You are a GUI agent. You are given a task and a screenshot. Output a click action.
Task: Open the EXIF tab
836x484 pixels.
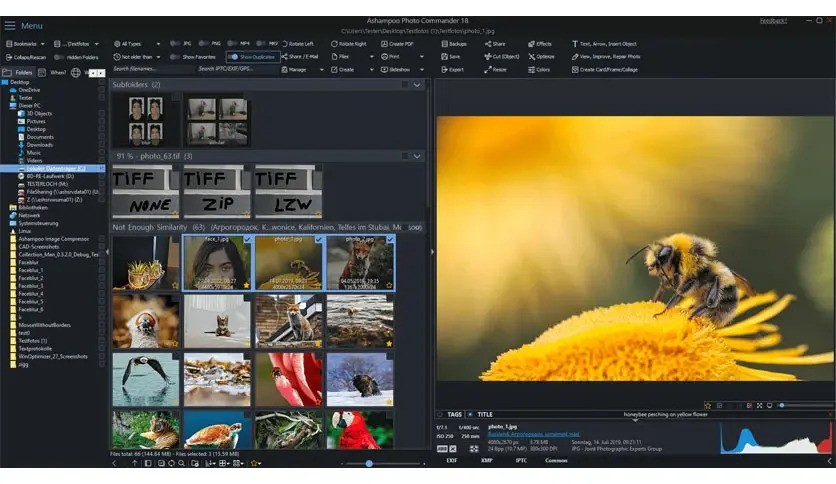point(452,461)
